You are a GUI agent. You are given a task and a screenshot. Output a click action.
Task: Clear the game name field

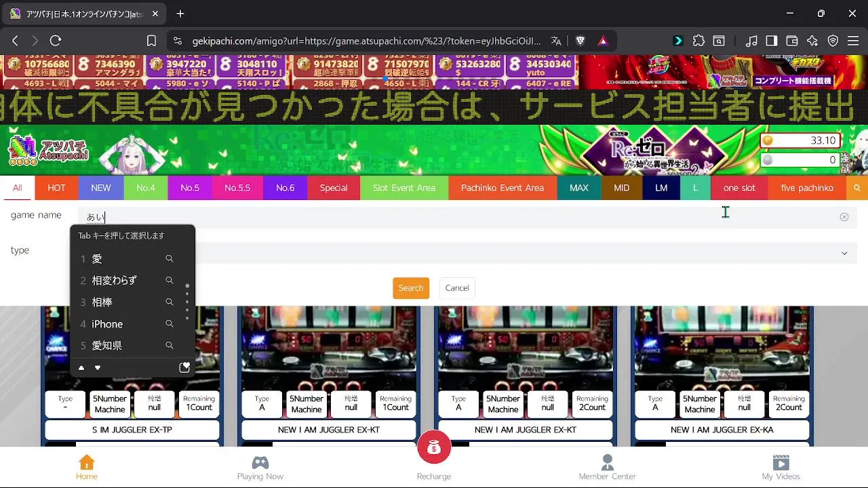tap(844, 217)
